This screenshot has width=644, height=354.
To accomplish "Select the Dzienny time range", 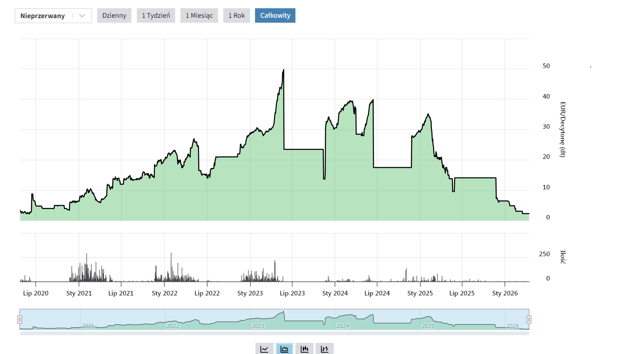I will [x=114, y=16].
